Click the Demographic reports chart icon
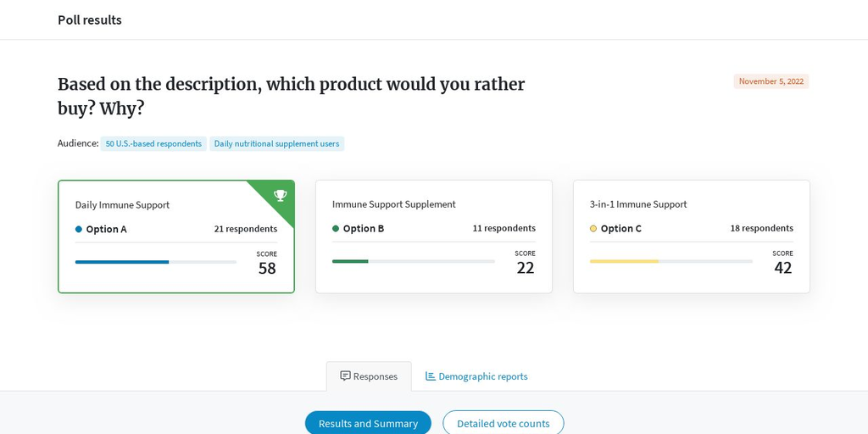Viewport: 868px width, 434px height. [430, 376]
